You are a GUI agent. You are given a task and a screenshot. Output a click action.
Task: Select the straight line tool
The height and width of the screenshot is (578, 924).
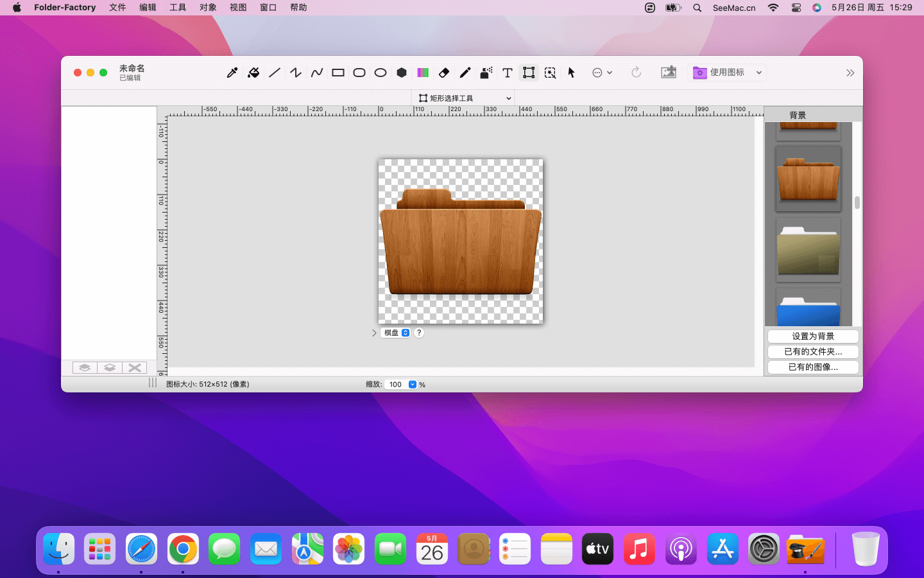pyautogui.click(x=275, y=73)
